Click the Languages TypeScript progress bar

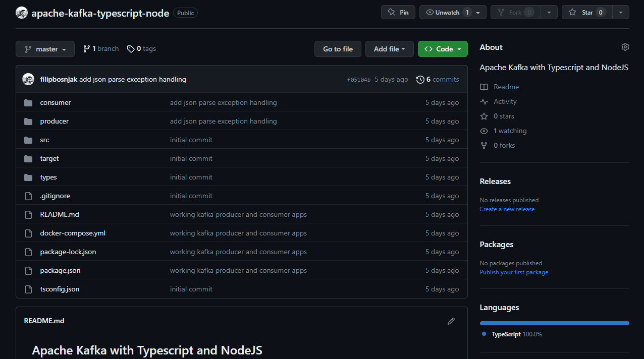(x=555, y=323)
